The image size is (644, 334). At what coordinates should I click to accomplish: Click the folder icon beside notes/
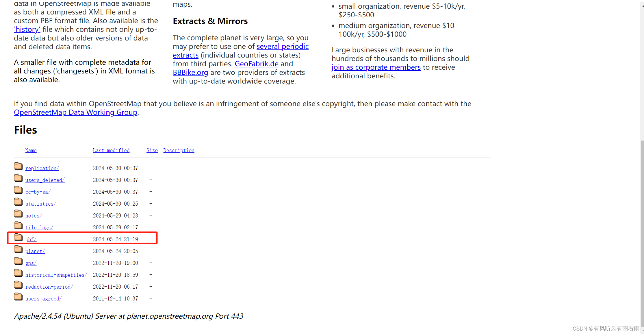18,214
